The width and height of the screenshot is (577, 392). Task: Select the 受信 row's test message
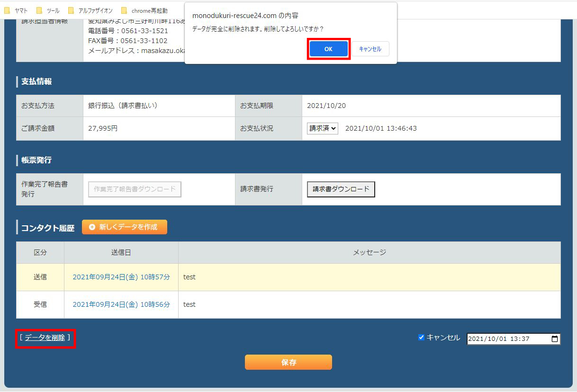189,304
